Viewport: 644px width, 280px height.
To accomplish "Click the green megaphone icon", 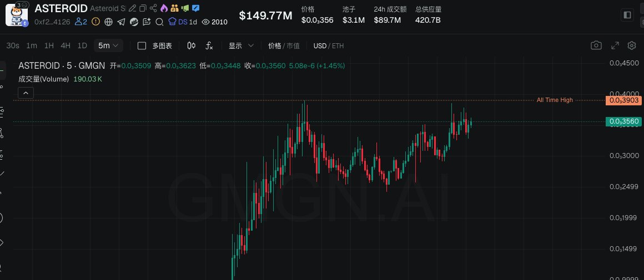I will click(x=185, y=8).
